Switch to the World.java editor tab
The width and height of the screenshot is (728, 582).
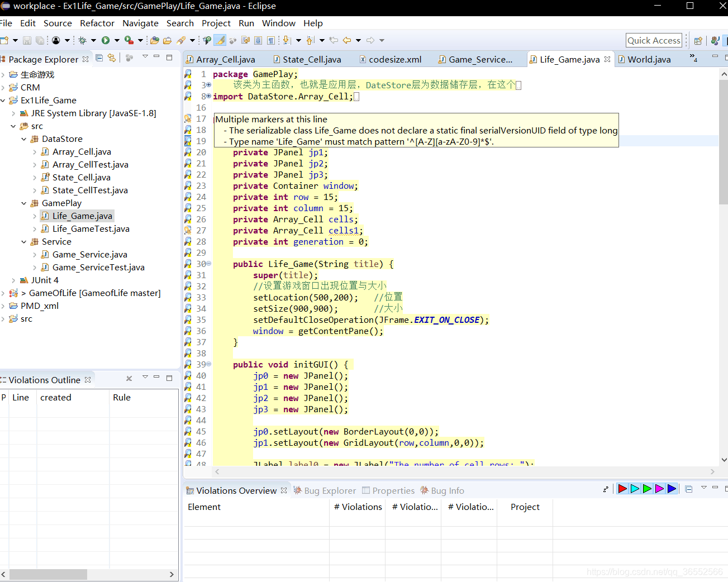644,59
